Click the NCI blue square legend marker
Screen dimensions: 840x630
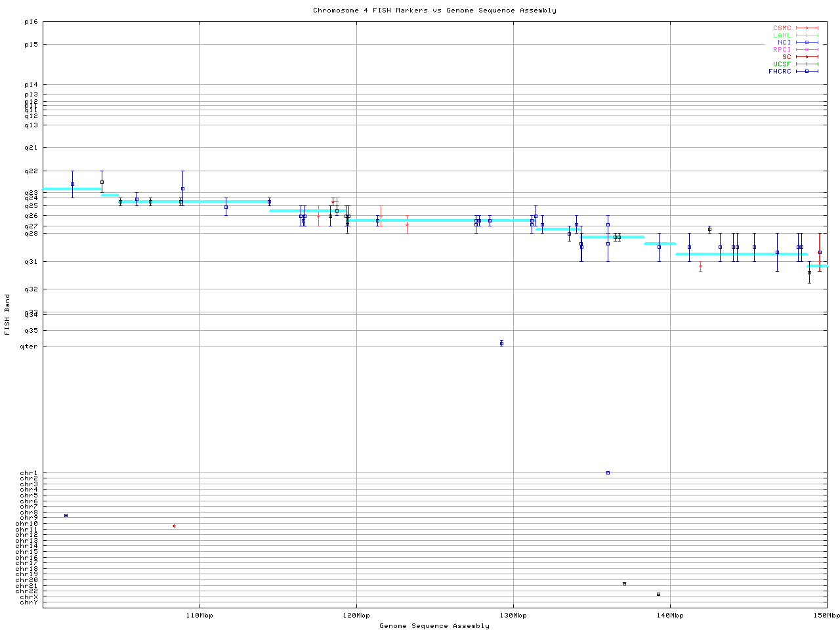coord(807,43)
